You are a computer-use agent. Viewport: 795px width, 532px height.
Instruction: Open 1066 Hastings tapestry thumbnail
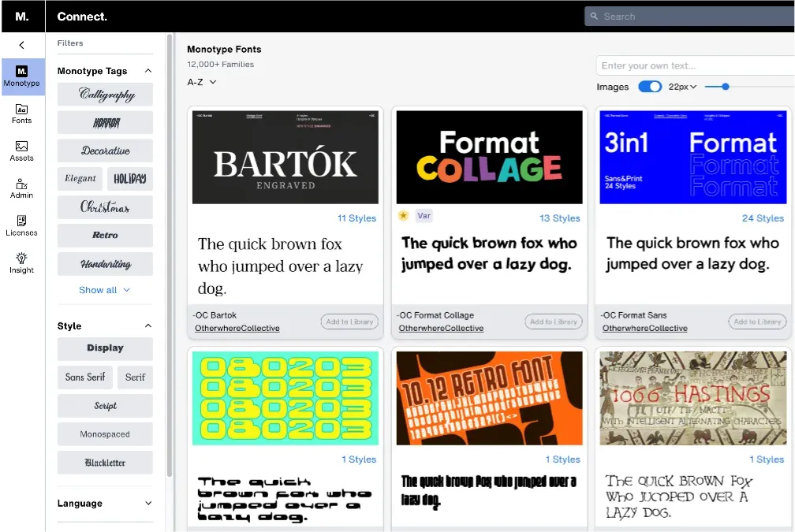pyautogui.click(x=693, y=398)
